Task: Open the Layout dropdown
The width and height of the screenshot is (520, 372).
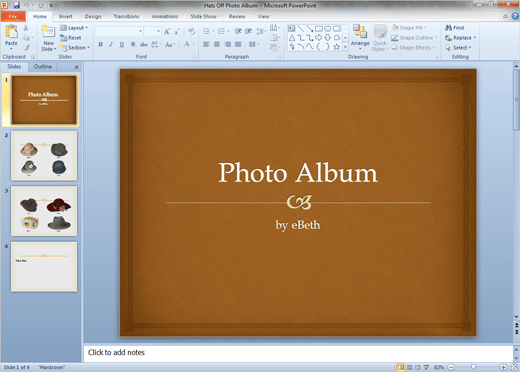Action: 74,28
